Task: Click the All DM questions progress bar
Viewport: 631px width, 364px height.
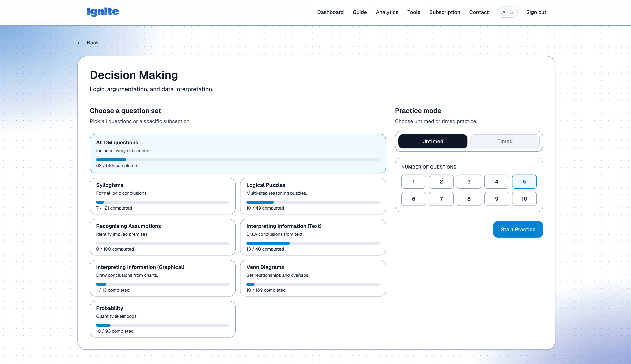Action: pos(238,160)
